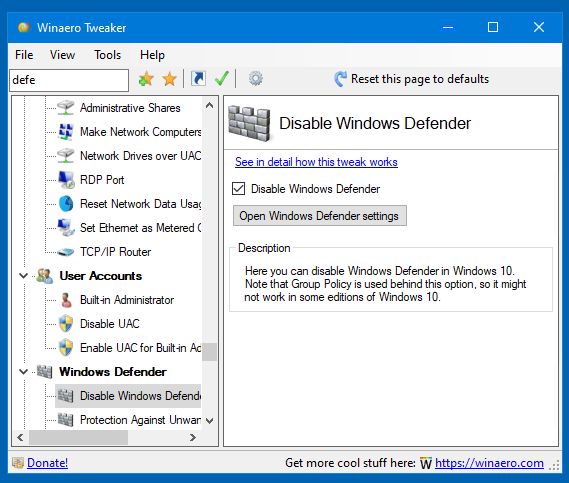
Task: Click Open Windows Defender settings button
Action: click(320, 216)
